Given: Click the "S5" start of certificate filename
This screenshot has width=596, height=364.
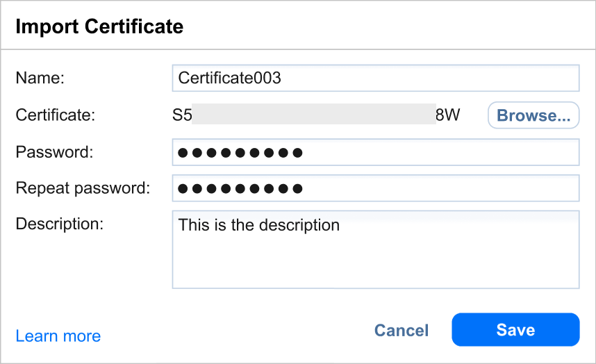Looking at the screenshot, I should click(182, 115).
